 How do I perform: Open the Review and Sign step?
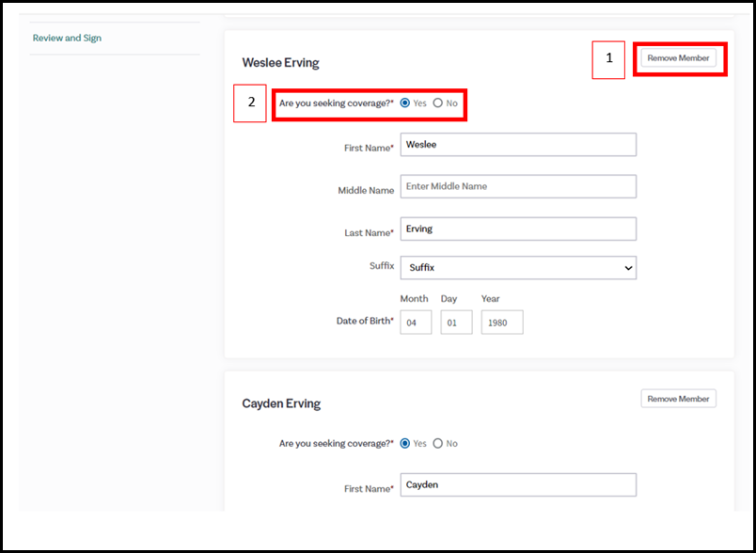pyautogui.click(x=67, y=39)
